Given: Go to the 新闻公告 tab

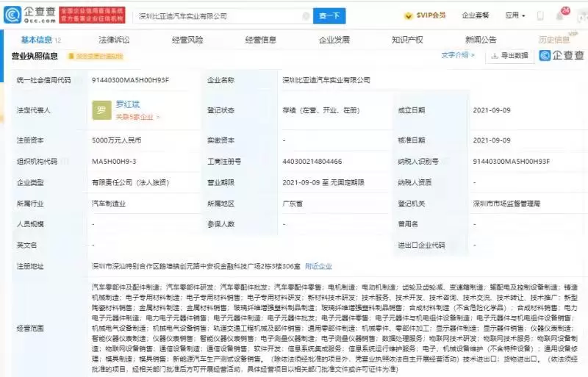Looking at the screenshot, I should [481, 40].
